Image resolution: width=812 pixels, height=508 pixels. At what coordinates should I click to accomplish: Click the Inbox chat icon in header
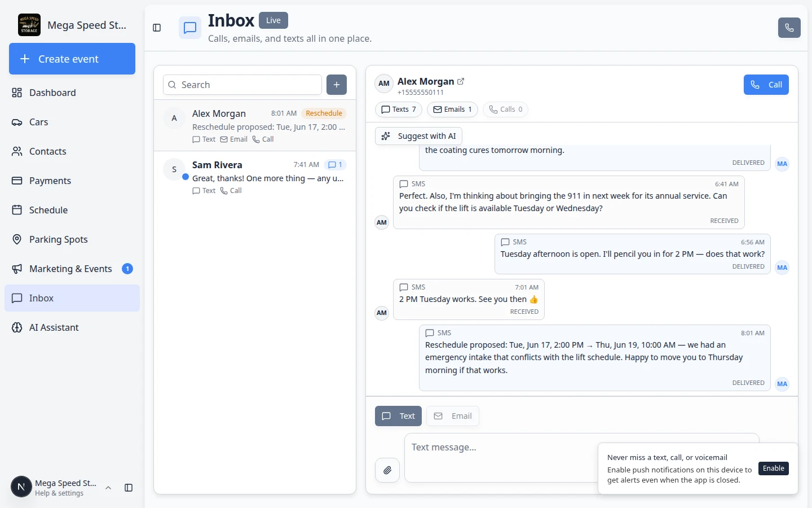[190, 28]
